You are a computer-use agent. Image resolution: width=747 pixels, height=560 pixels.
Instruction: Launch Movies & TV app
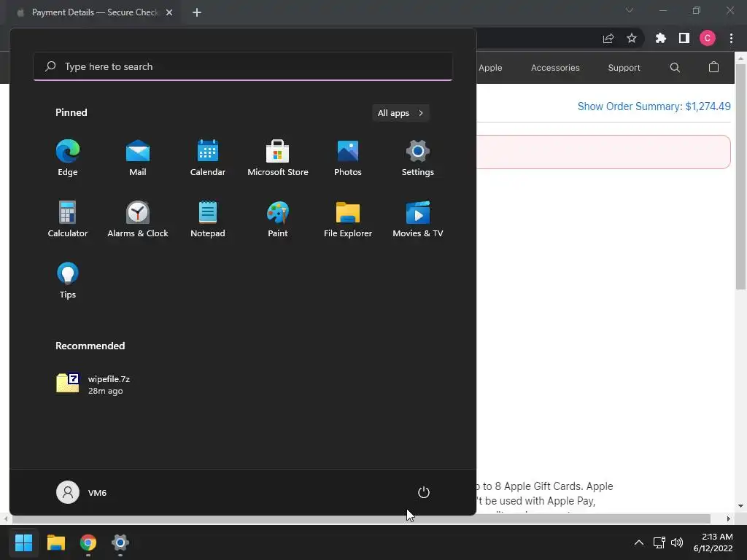click(x=418, y=219)
